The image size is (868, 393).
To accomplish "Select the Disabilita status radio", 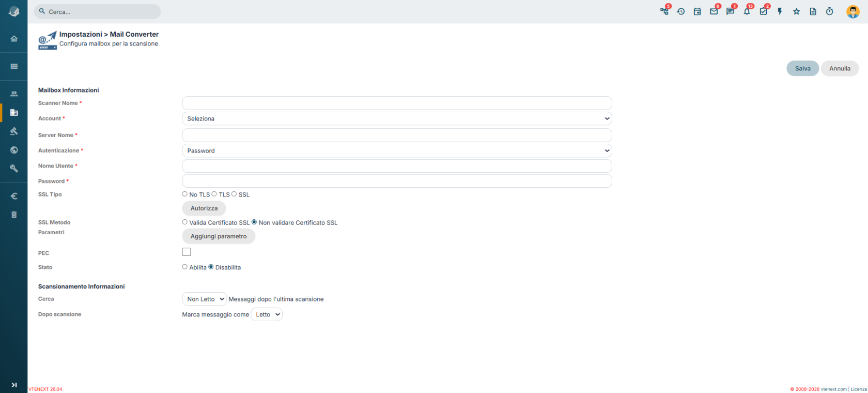I will coord(211,267).
